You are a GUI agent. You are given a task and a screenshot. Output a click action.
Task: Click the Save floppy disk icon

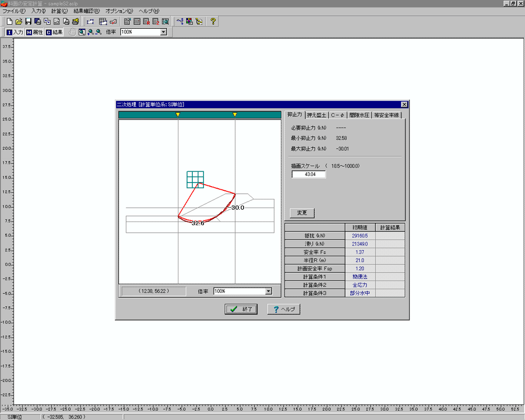28,22
